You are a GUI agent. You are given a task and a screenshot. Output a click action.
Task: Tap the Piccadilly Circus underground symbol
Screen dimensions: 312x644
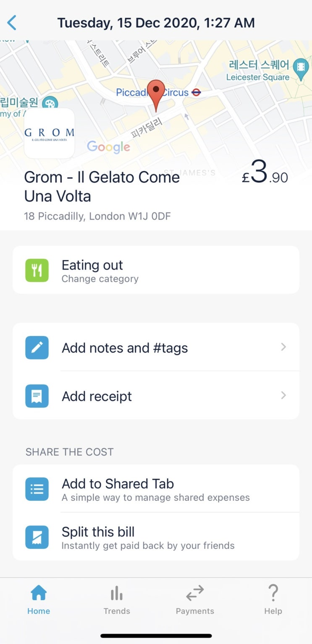(196, 92)
